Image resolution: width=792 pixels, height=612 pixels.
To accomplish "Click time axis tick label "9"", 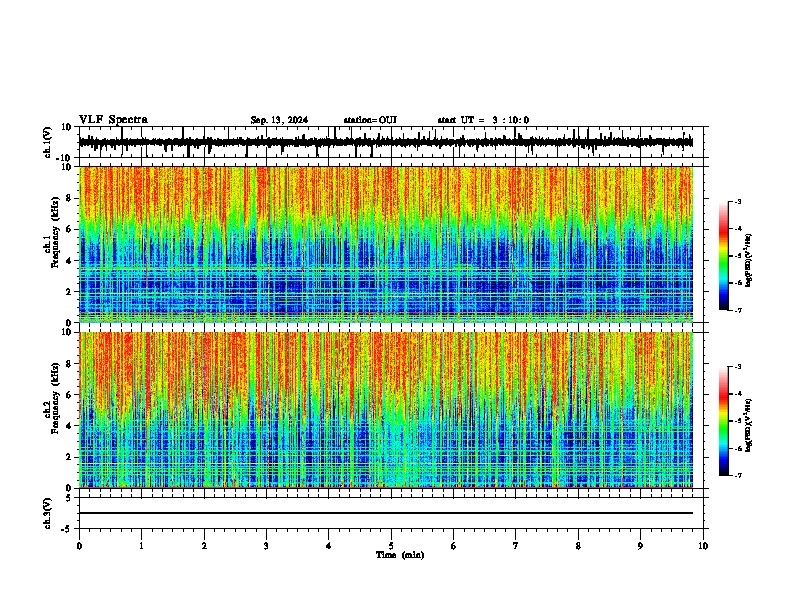I will pos(640,546).
